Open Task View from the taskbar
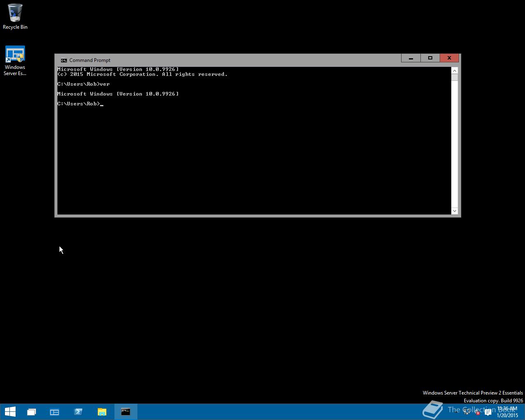The height and width of the screenshot is (420, 525). point(32,412)
